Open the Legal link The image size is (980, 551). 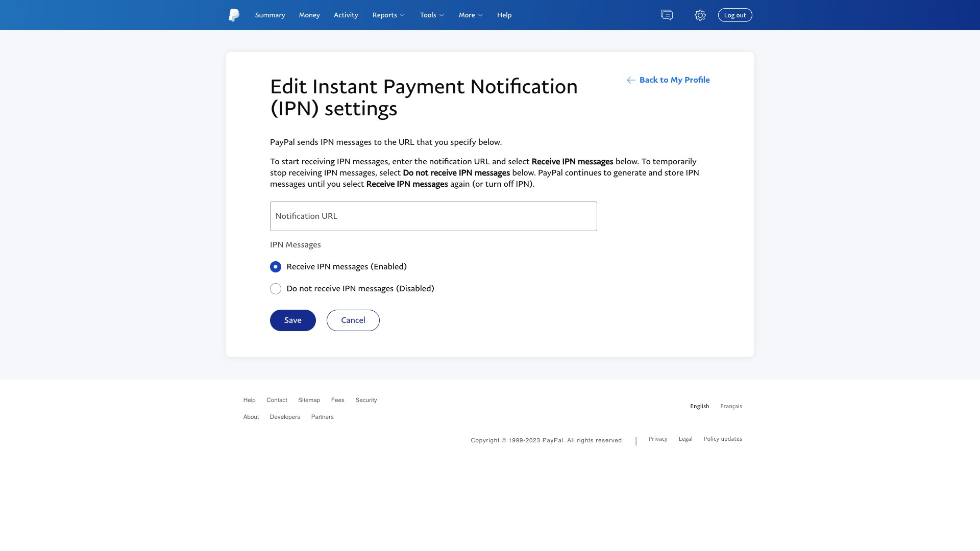pos(685,439)
